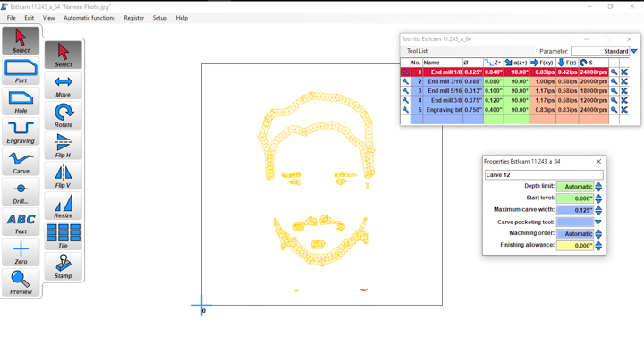Click the Maximum carve width 0.125" field

(575, 210)
